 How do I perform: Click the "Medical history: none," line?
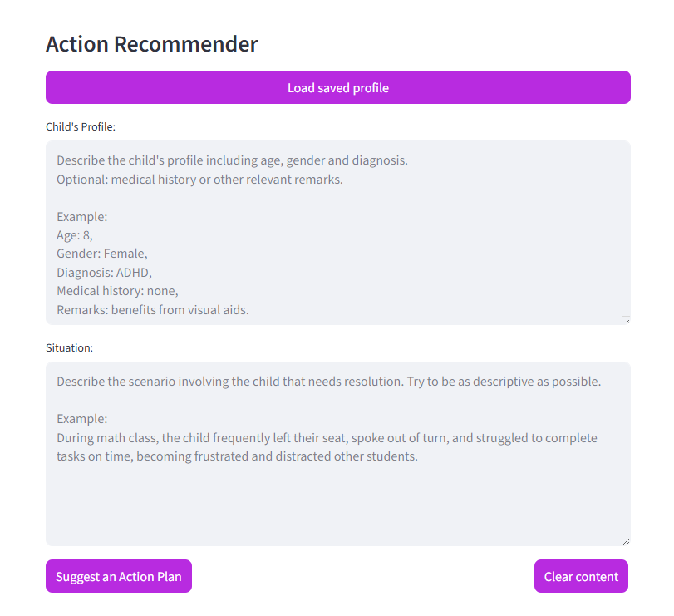click(117, 291)
